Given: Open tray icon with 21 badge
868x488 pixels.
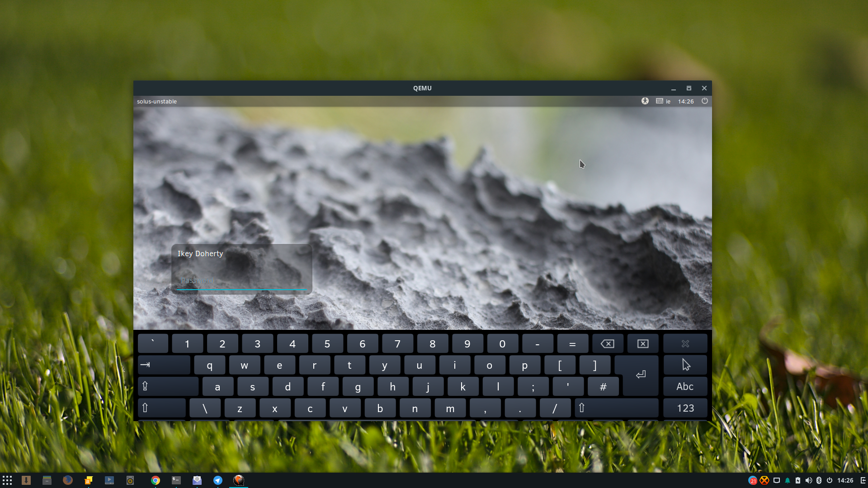Looking at the screenshot, I should (x=753, y=480).
